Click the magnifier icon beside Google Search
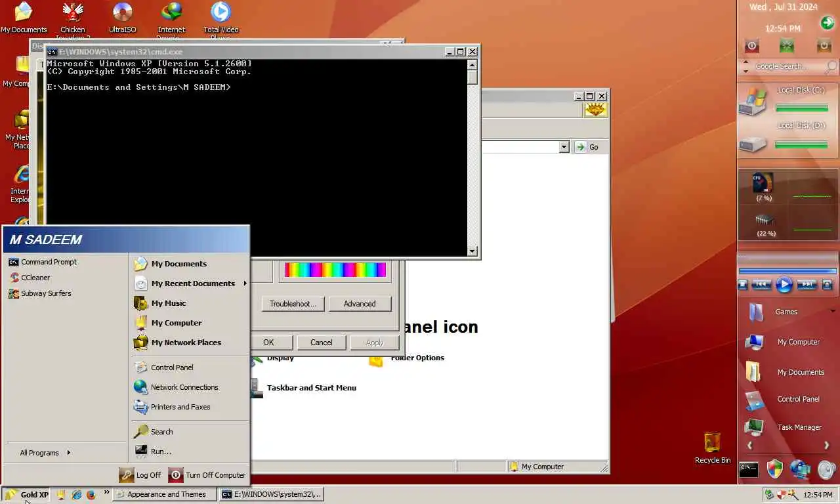The image size is (840, 504). coord(831,66)
